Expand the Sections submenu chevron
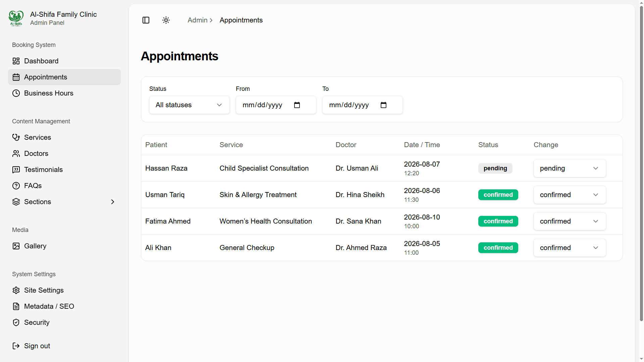The image size is (644, 362). pos(113,202)
